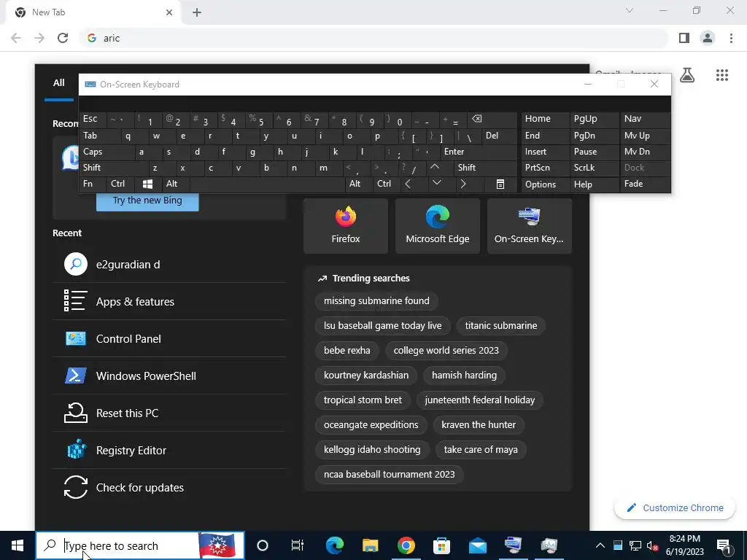Open Firefox from top apps
Screen dimensions: 747x560
[345, 226]
